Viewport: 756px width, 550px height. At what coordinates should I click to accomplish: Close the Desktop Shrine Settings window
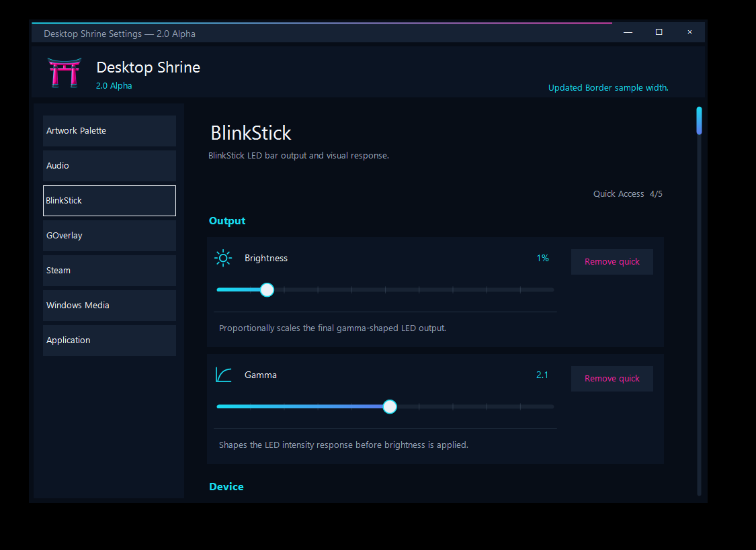tap(689, 32)
